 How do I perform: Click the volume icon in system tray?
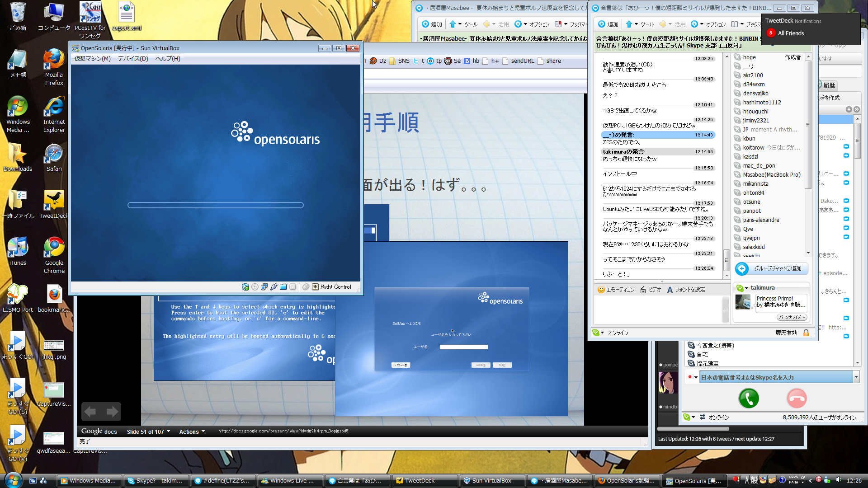[x=839, y=480]
